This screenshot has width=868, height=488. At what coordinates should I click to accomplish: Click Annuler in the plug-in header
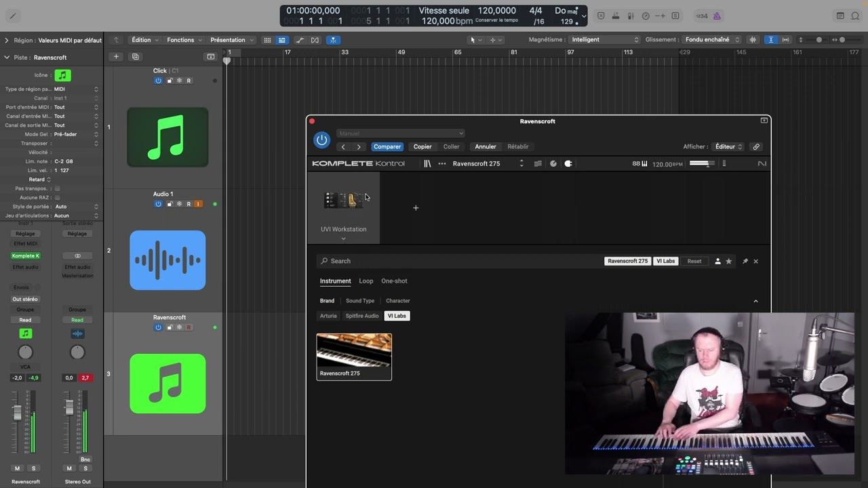tap(486, 146)
